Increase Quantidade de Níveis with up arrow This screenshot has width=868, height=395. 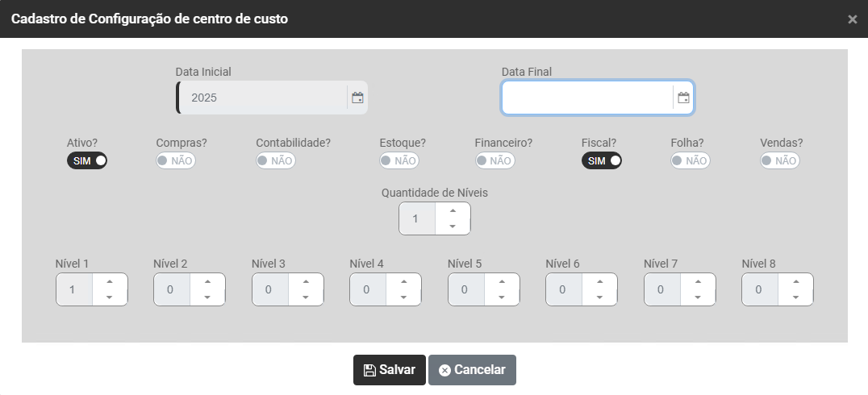pyautogui.click(x=453, y=211)
